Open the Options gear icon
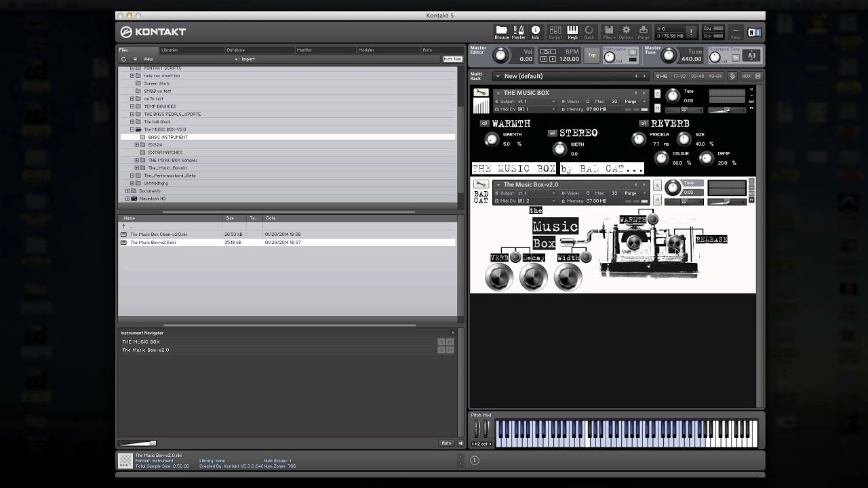Image resolution: width=868 pixels, height=488 pixels. 626,32
